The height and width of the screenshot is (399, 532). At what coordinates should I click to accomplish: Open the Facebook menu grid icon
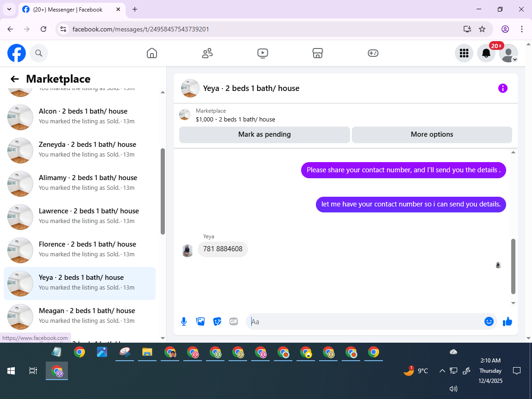(x=464, y=53)
